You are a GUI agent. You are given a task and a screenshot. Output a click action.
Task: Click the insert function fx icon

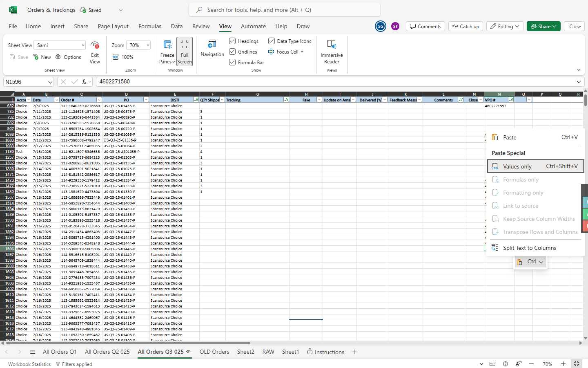[85, 82]
